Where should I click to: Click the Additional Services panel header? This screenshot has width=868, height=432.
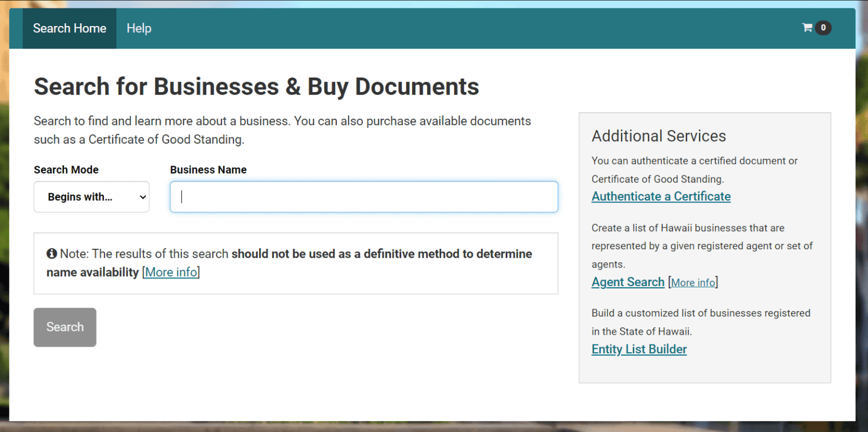coord(658,136)
